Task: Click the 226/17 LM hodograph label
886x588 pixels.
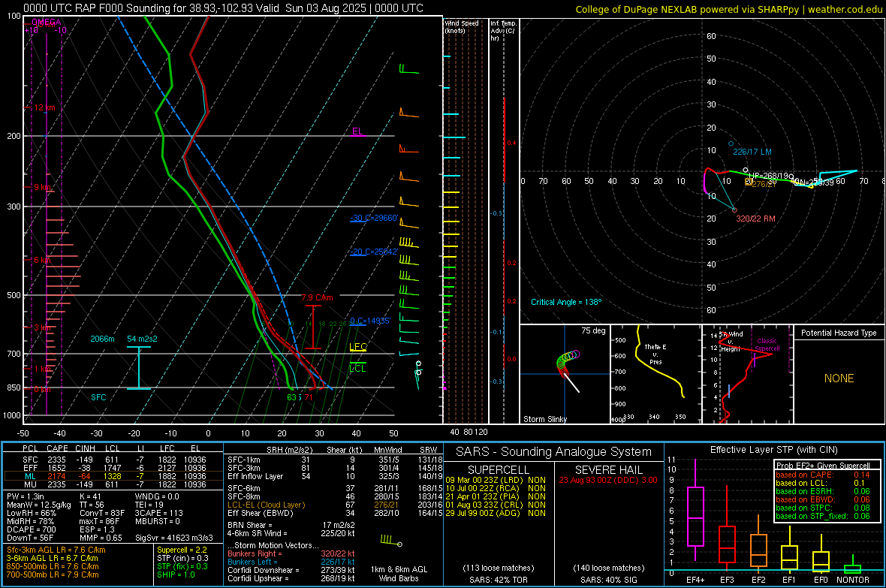Action: click(x=752, y=152)
